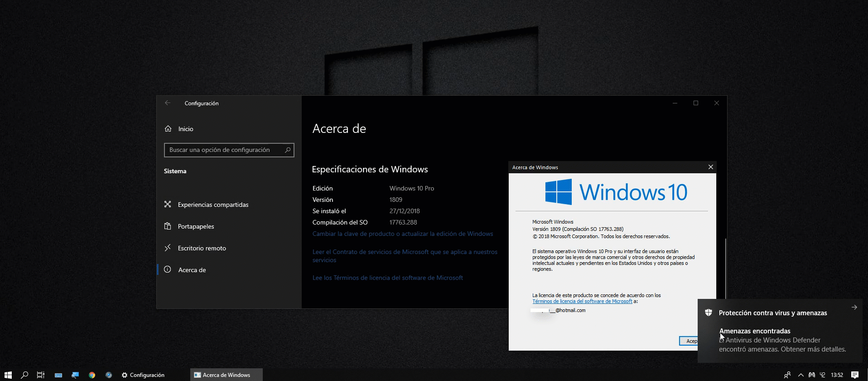Focus the 'Buscar una opción de configuración' box
The width and height of the screenshot is (868, 381).
coord(229,150)
